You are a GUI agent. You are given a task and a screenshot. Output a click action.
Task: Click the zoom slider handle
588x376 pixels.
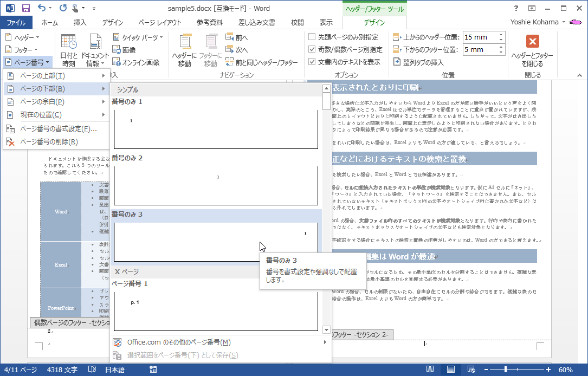pos(506,369)
